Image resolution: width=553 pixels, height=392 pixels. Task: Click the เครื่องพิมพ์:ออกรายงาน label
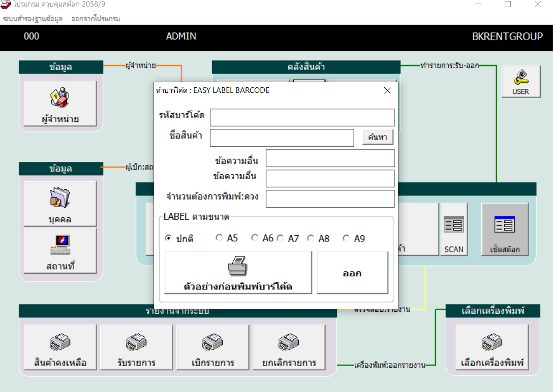pyautogui.click(x=390, y=365)
